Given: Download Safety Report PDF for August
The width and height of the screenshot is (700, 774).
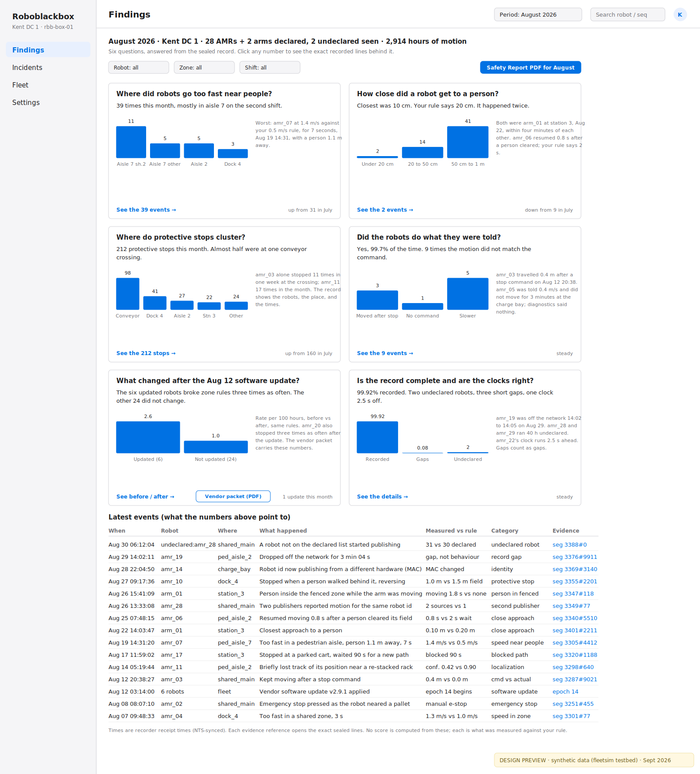Looking at the screenshot, I should click(530, 67).
